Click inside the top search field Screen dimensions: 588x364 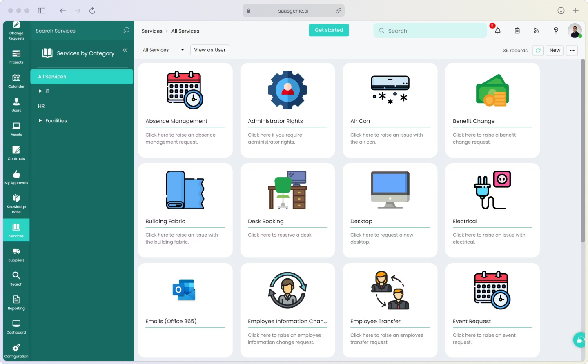430,31
